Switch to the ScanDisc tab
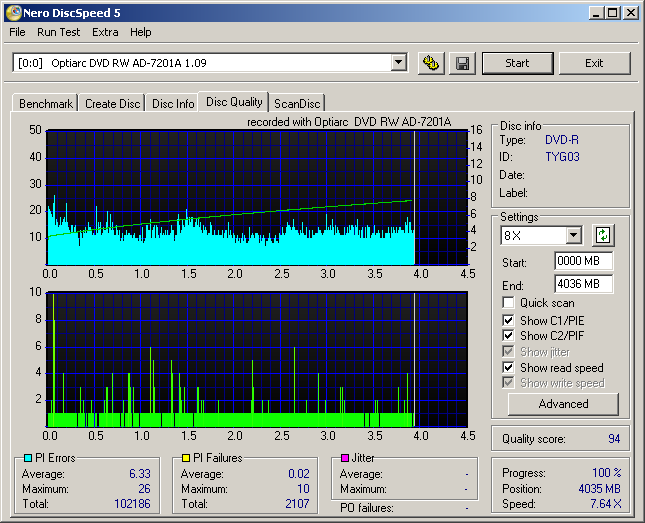 pyautogui.click(x=298, y=104)
